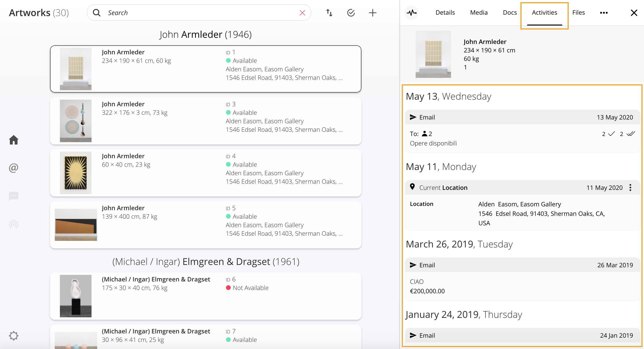This screenshot has width=644, height=349.
Task: Click the artwork thumbnail in detail panel
Action: pyautogui.click(x=433, y=54)
